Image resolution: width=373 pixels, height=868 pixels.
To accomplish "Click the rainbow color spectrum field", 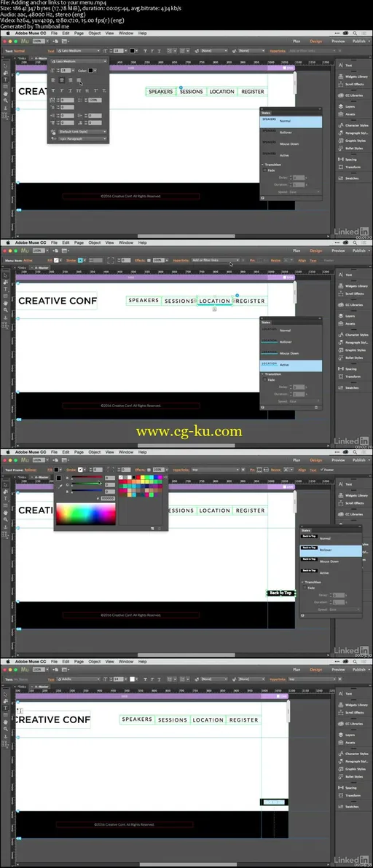I will [x=86, y=513].
